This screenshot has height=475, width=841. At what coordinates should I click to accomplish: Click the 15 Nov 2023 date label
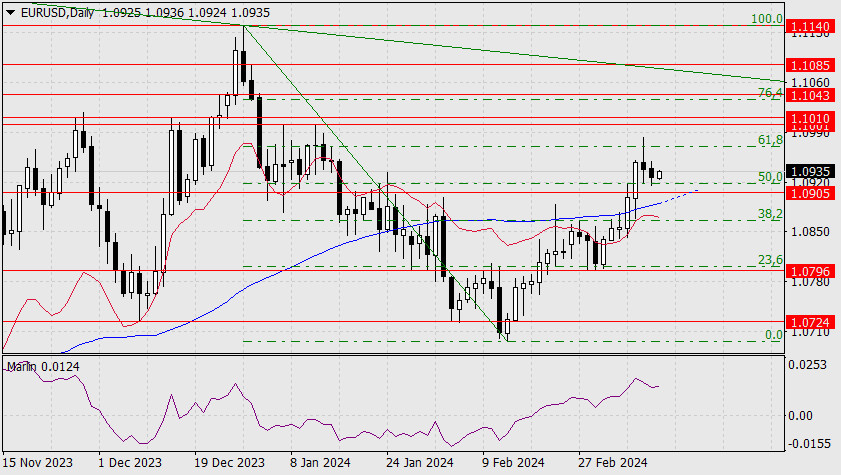coord(38,463)
